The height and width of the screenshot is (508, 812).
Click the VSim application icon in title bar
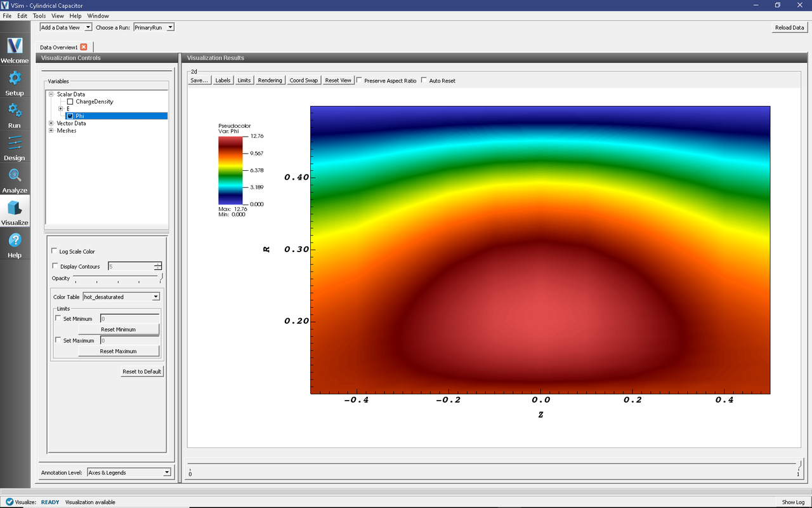pyautogui.click(x=5, y=5)
